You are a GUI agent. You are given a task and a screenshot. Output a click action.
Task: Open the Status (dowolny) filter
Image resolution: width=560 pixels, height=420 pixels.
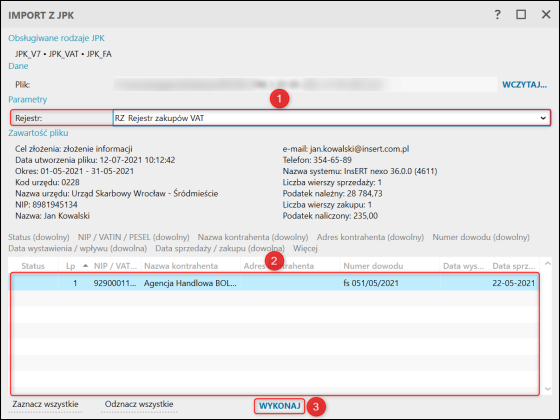[x=39, y=237]
